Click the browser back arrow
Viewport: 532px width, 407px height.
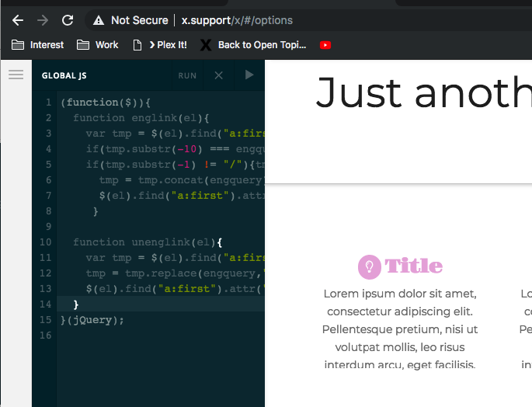tap(18, 20)
